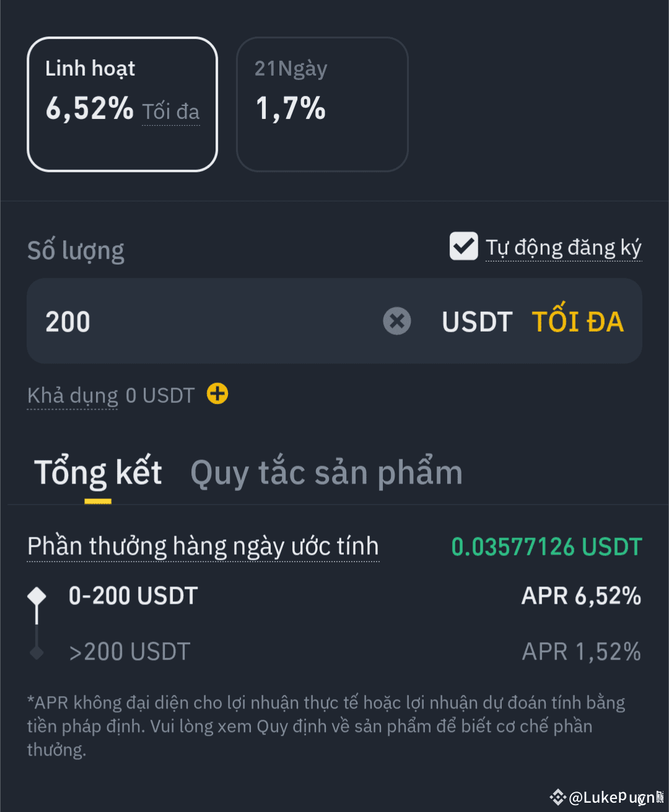Click the Binance logo watermark icon
This screenshot has width=669, height=812.
coord(557,797)
